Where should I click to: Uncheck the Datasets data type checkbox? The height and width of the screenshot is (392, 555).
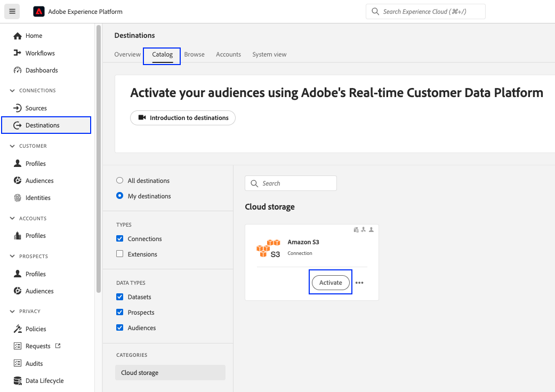pos(119,297)
